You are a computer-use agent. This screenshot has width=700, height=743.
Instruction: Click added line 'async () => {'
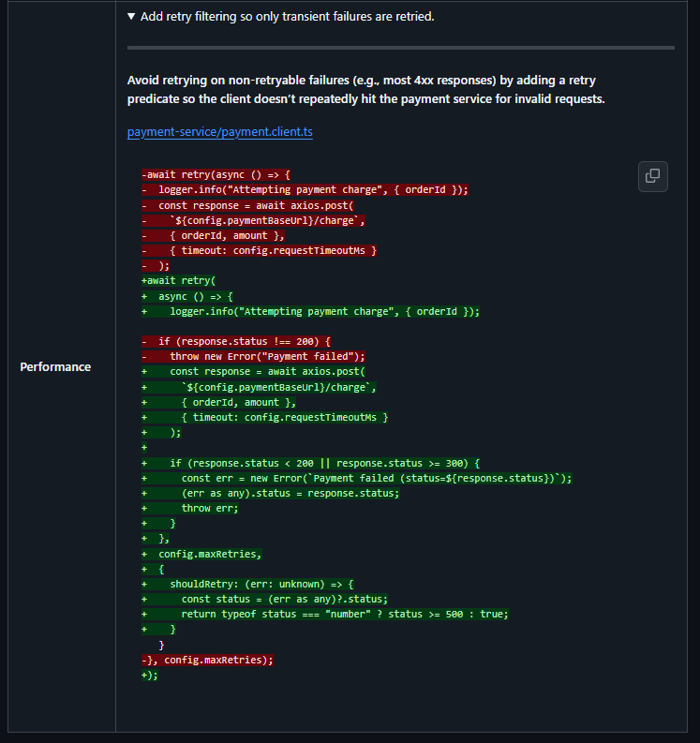click(x=187, y=297)
